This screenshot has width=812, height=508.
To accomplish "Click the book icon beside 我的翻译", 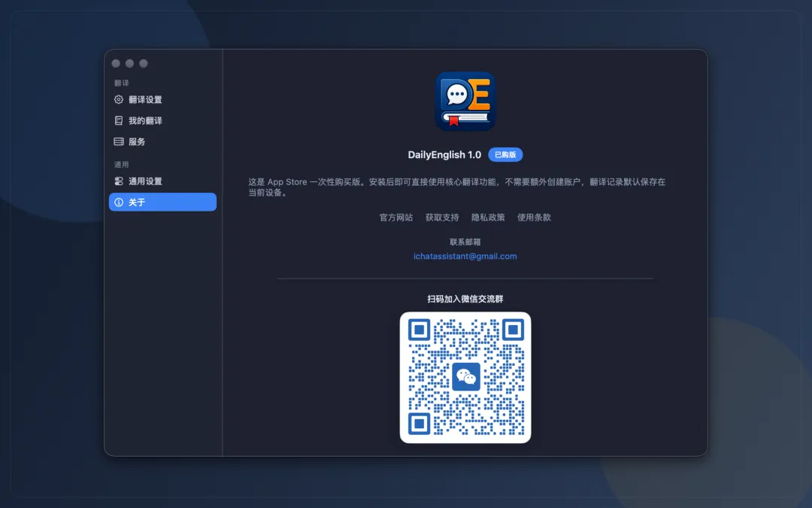I will point(119,120).
